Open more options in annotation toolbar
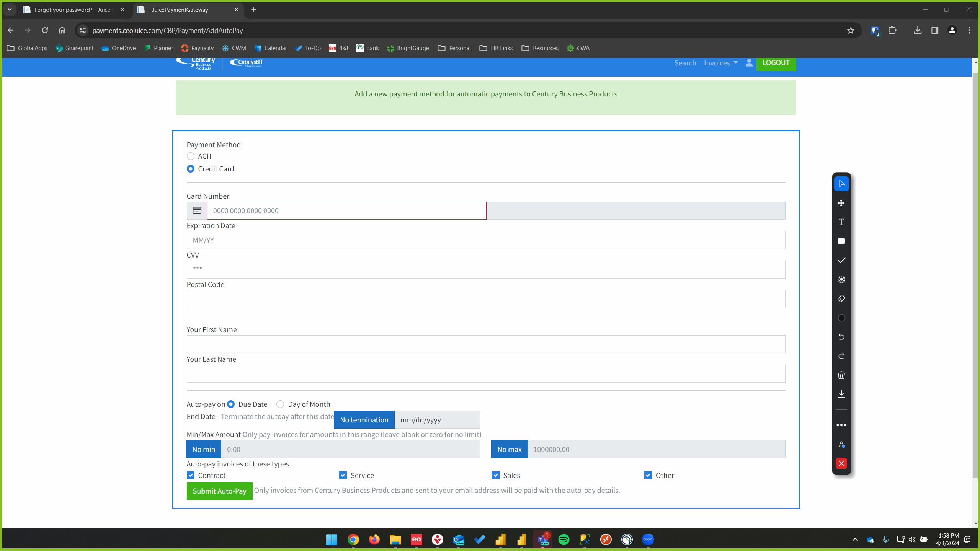The width and height of the screenshot is (980, 551). pyautogui.click(x=841, y=425)
